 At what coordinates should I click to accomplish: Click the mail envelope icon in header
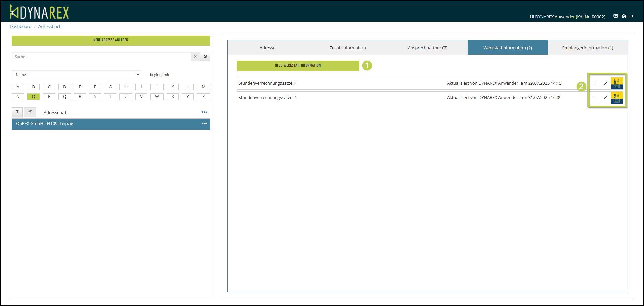615,16
